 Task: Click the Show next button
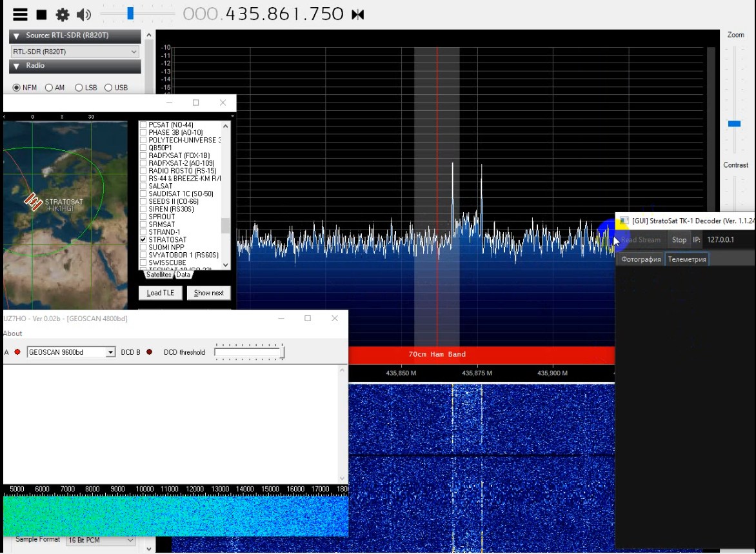(208, 293)
